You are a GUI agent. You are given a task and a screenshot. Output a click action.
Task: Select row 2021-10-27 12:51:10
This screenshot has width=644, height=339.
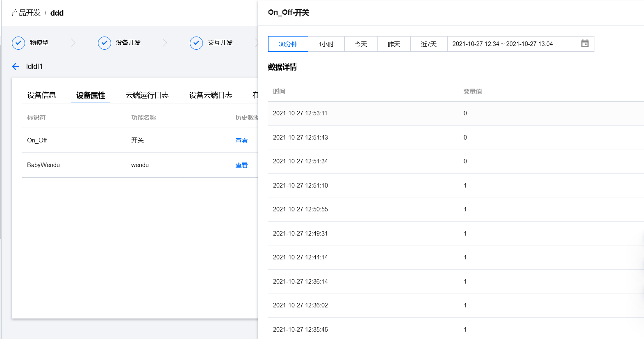pos(456,186)
